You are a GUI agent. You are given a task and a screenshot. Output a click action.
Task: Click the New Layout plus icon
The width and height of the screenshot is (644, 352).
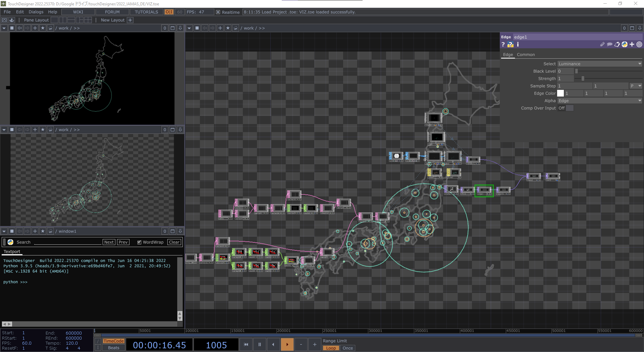pyautogui.click(x=130, y=20)
